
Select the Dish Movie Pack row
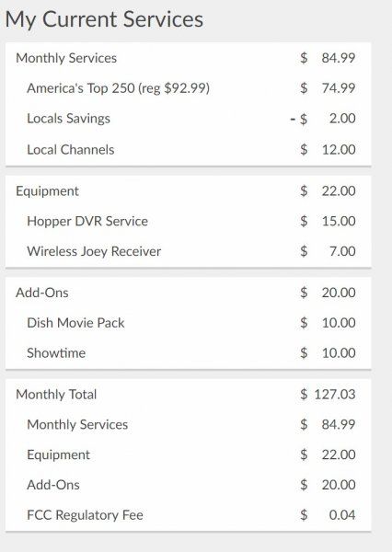click(188, 323)
